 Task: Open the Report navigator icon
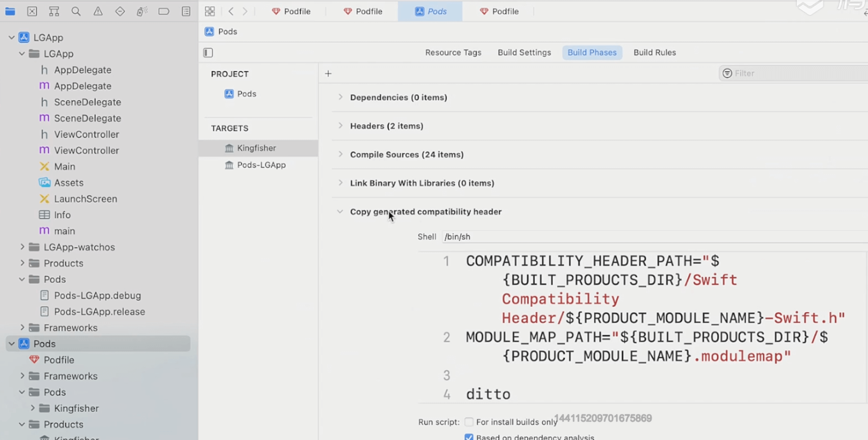coord(186,12)
